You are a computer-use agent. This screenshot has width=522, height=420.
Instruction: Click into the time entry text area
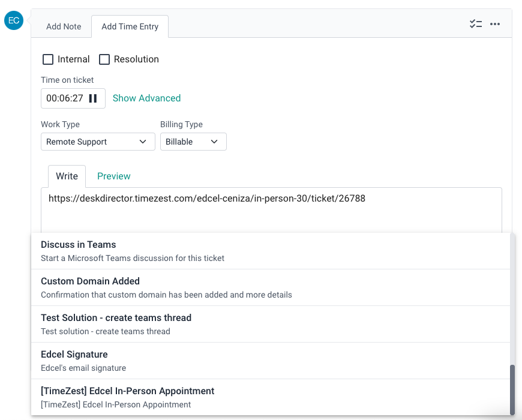pyautogui.click(x=271, y=213)
